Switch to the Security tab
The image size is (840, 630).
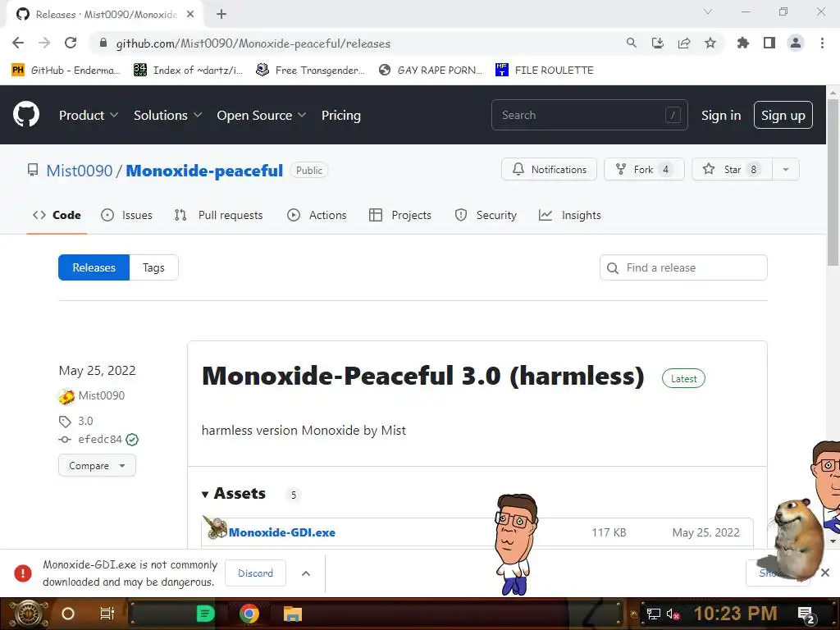pyautogui.click(x=486, y=215)
